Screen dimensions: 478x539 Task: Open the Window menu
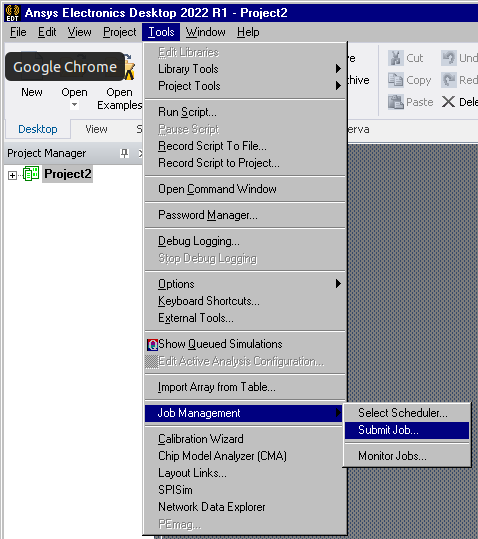tap(205, 32)
